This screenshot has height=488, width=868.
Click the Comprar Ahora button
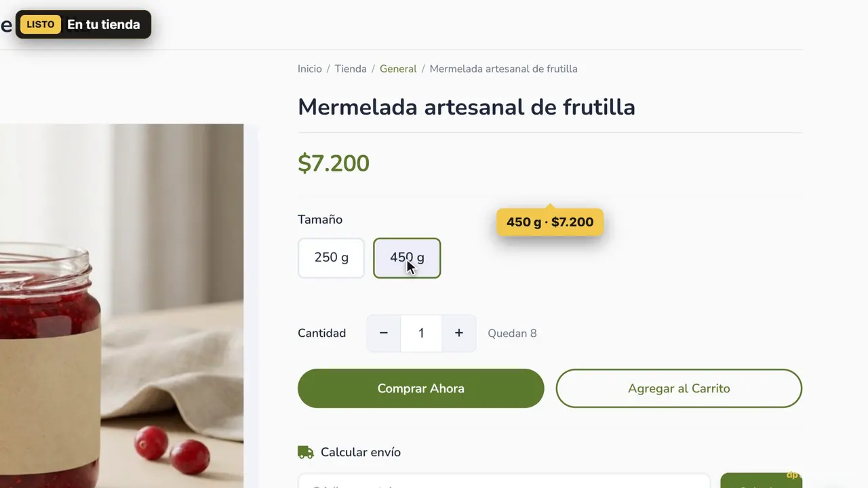421,388
